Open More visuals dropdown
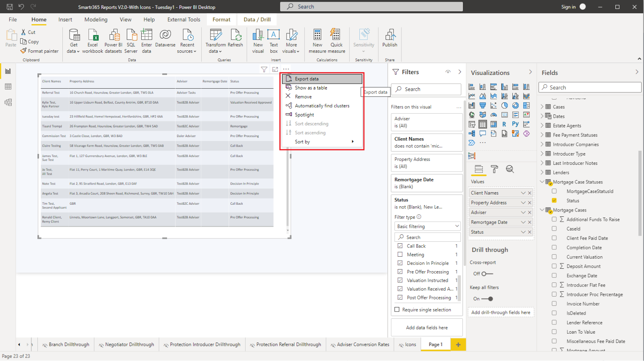 click(291, 41)
